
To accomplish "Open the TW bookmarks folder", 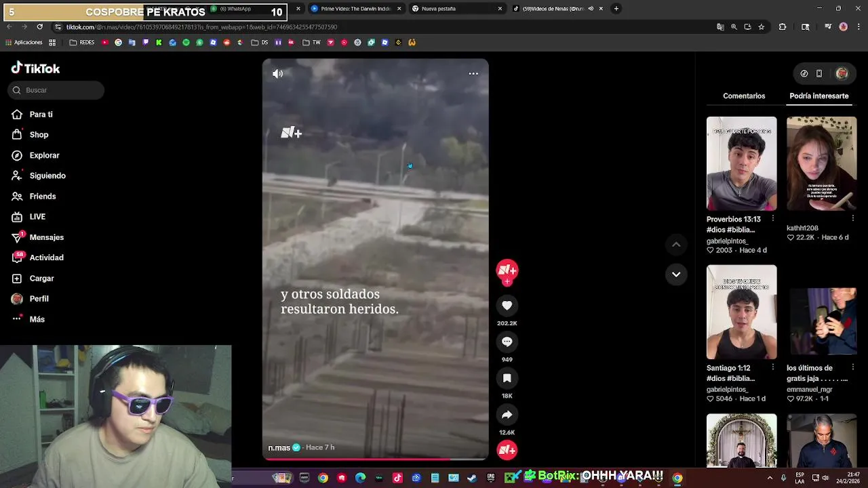I will (x=311, y=42).
